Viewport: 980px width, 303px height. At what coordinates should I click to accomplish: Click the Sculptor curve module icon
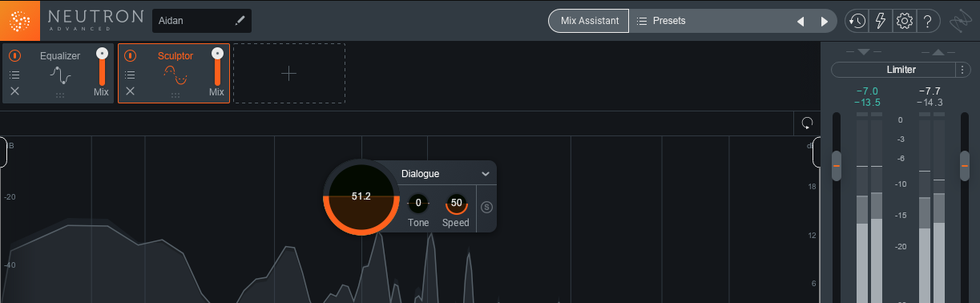[x=175, y=76]
